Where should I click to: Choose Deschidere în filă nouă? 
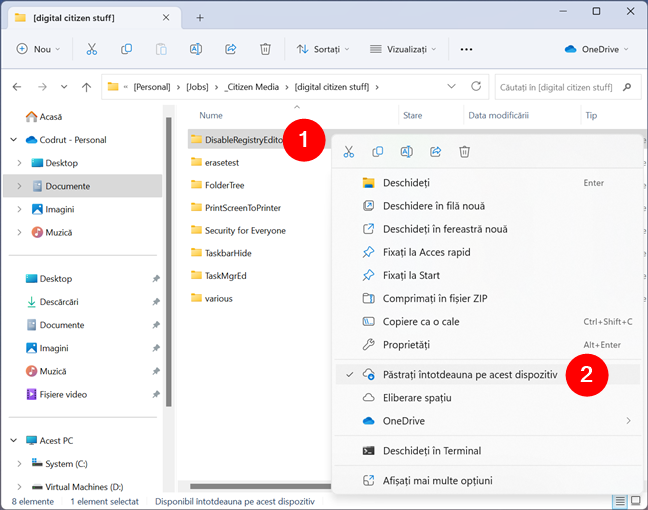coord(488,206)
